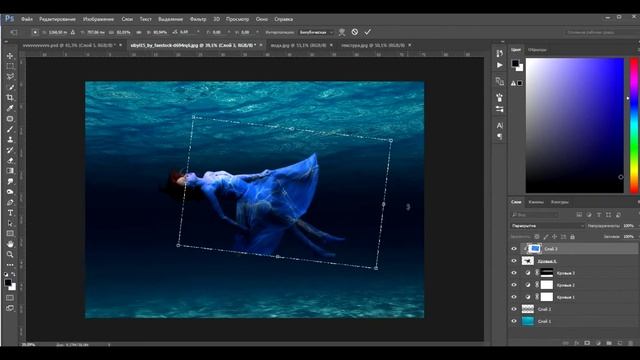Hide the Слой 2 layer

514,309
